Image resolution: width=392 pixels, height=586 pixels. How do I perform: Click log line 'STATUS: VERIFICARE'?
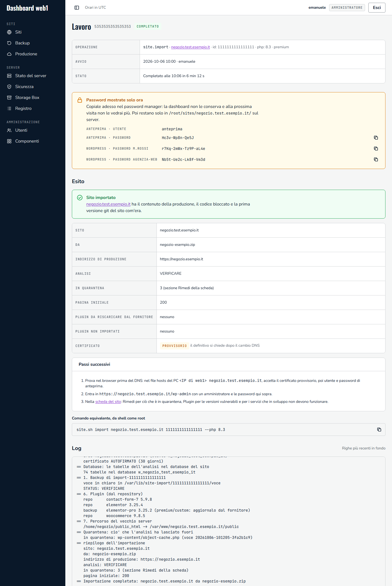pos(104,489)
